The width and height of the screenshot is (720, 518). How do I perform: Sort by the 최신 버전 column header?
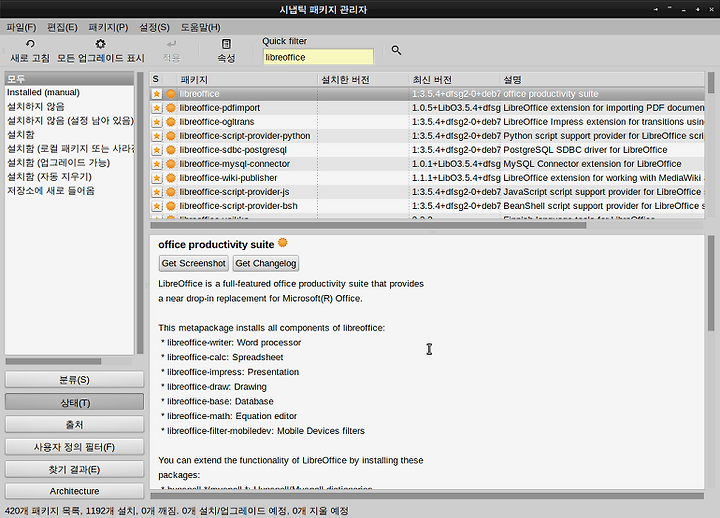454,79
